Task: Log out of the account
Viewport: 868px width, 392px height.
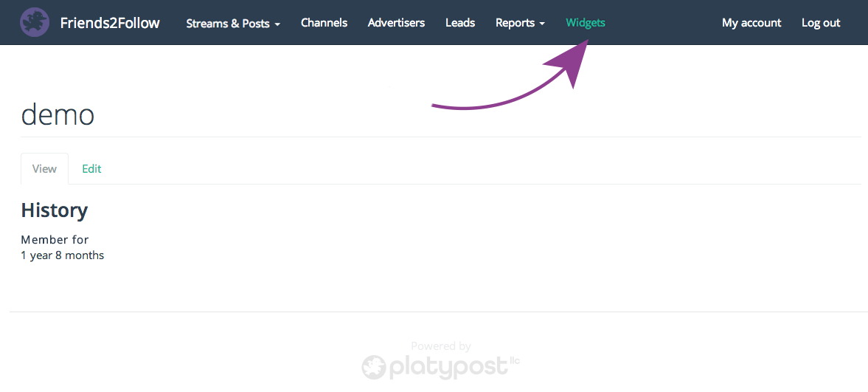Action: tap(821, 23)
